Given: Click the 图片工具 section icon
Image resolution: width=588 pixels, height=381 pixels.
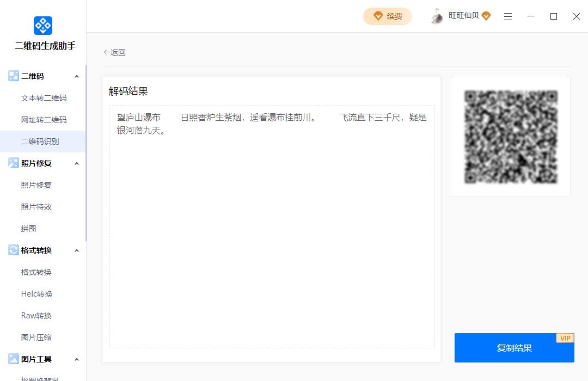Looking at the screenshot, I should tap(13, 359).
